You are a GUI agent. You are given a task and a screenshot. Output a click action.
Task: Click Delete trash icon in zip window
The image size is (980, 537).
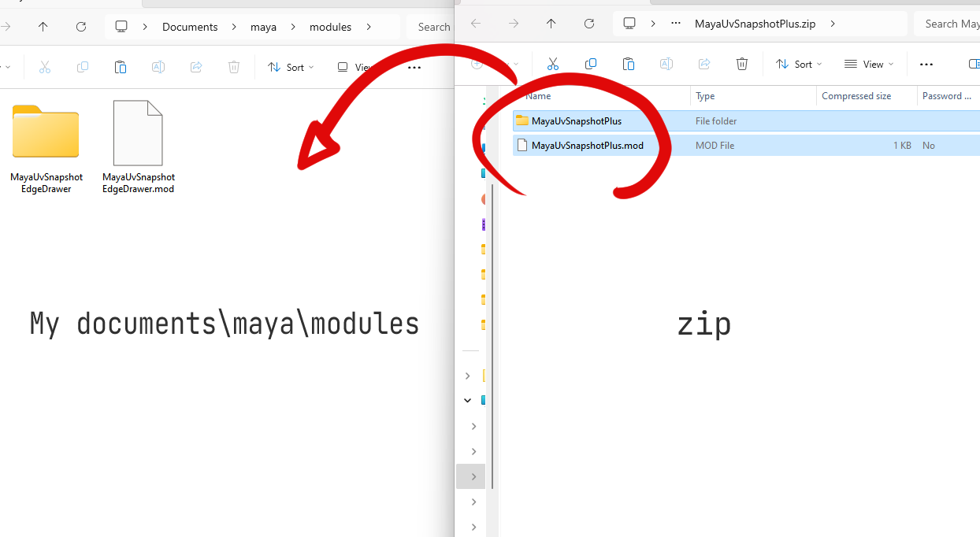pyautogui.click(x=742, y=64)
